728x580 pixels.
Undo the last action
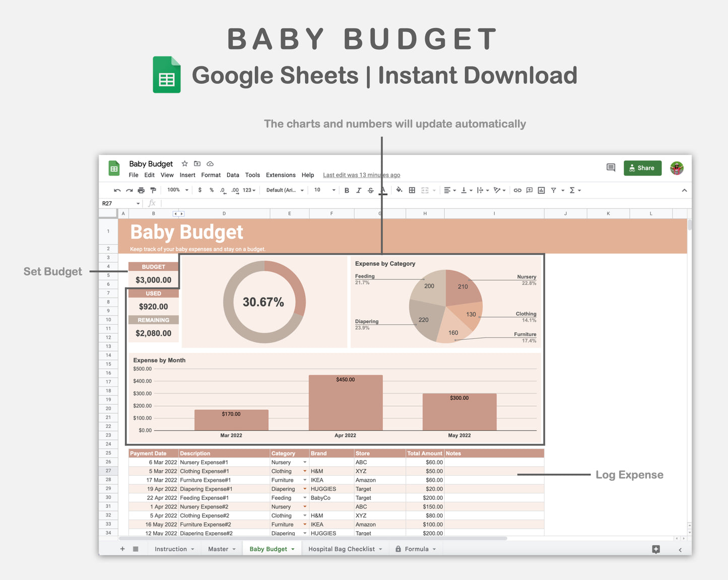point(117,190)
